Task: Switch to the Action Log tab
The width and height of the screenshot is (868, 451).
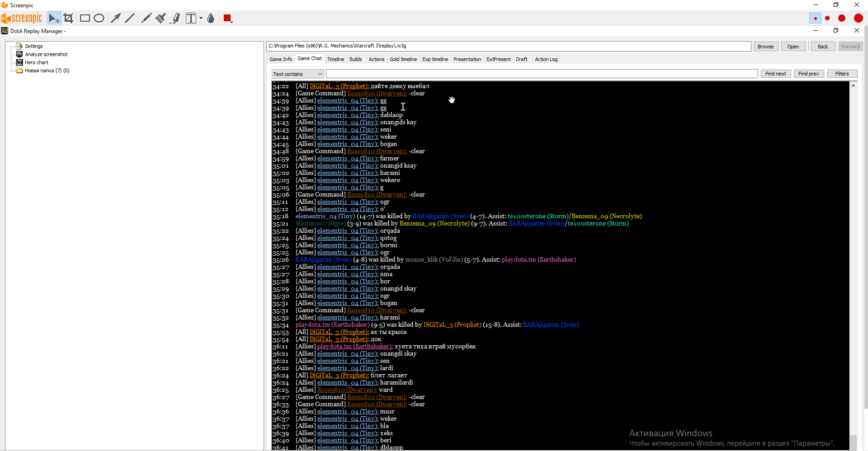Action: [x=546, y=59]
